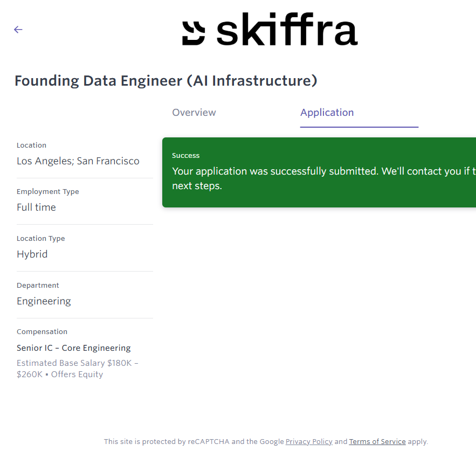
Task: Switch to the Overview tab
Action: pyautogui.click(x=194, y=113)
